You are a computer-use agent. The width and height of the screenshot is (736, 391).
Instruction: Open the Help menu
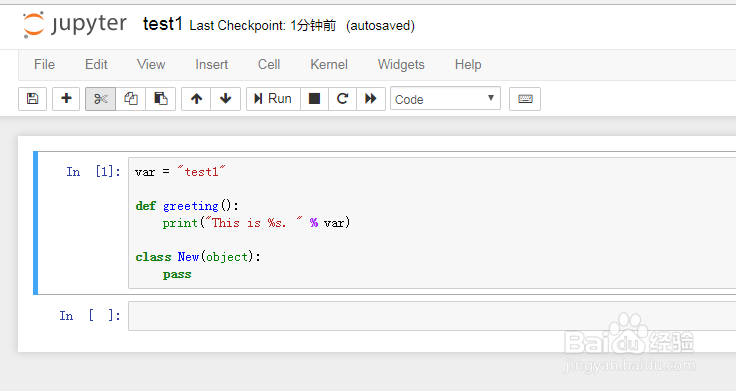[x=468, y=64]
